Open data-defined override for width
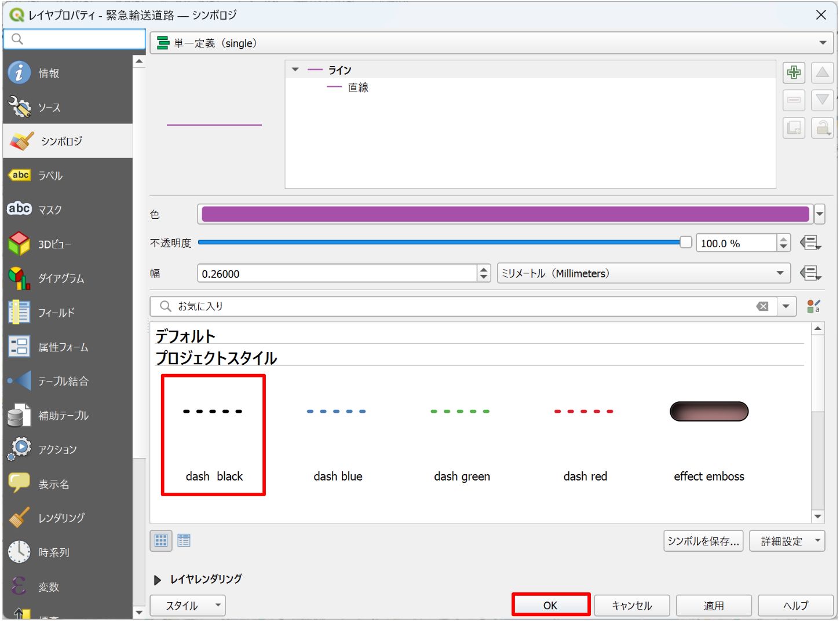Screen dimensions: 840x623 click(810, 273)
